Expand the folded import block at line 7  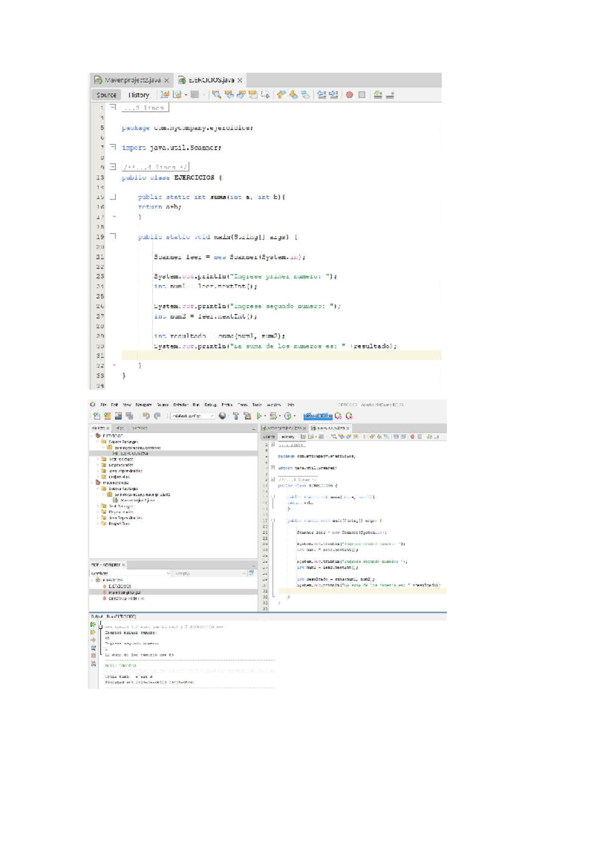coord(113,147)
